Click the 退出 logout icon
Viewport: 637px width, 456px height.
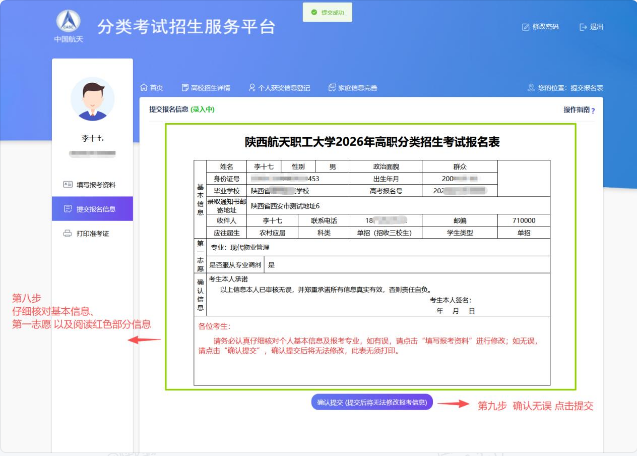pyautogui.click(x=583, y=27)
